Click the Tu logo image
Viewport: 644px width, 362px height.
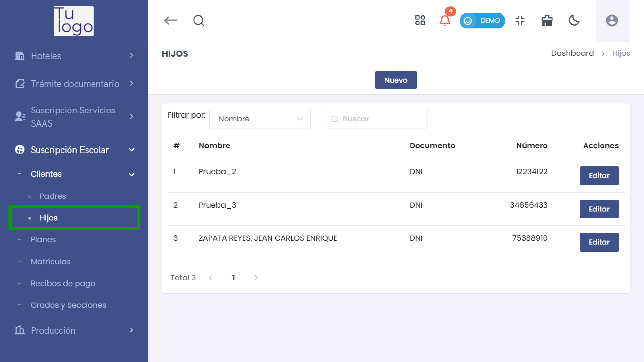pyautogui.click(x=74, y=21)
